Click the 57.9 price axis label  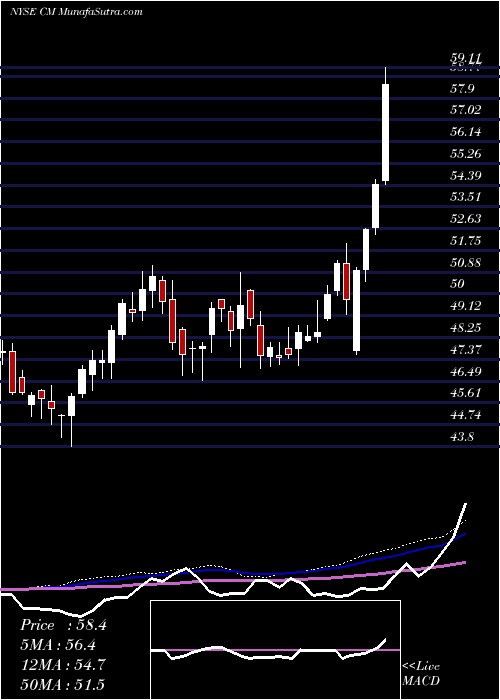click(462, 88)
